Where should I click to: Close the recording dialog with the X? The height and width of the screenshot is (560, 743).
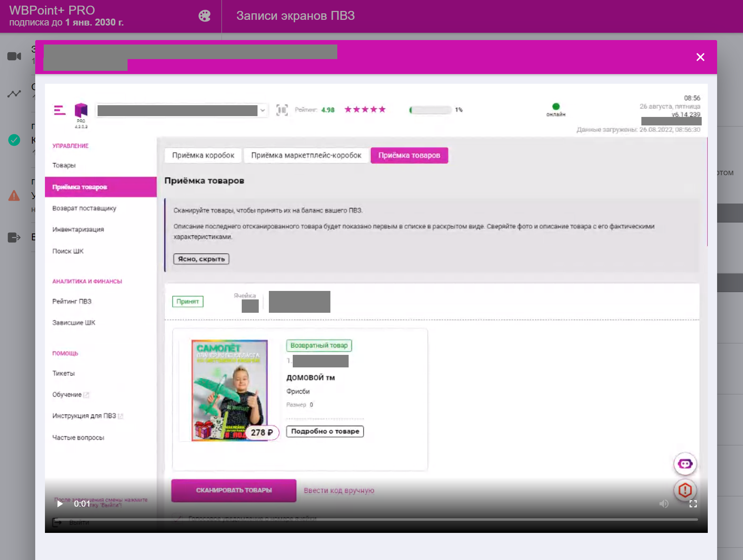coord(700,57)
